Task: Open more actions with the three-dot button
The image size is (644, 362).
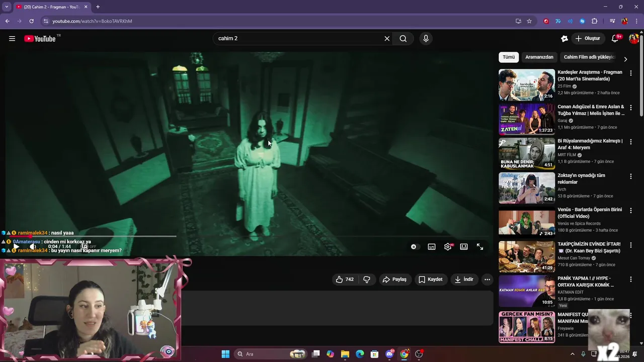Action: coord(487,280)
